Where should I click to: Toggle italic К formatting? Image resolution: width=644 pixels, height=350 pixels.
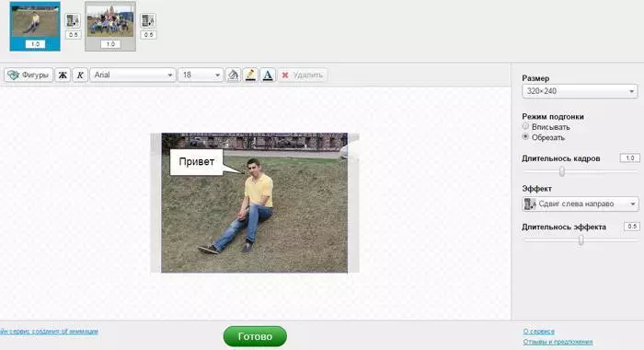[80, 75]
